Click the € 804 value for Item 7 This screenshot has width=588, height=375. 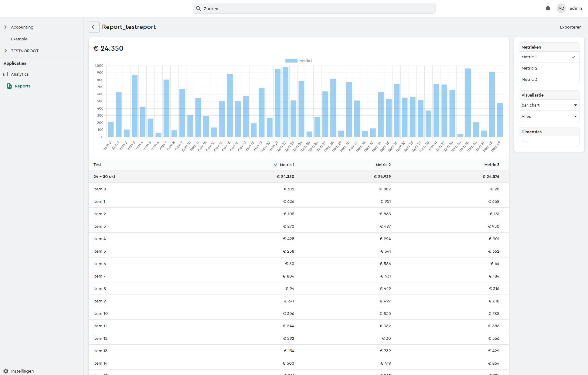pos(288,276)
